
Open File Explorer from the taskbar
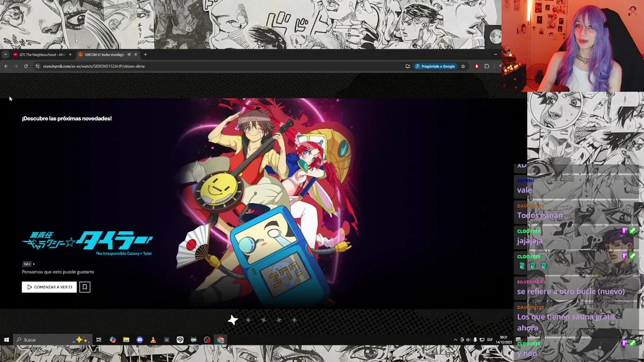126,340
